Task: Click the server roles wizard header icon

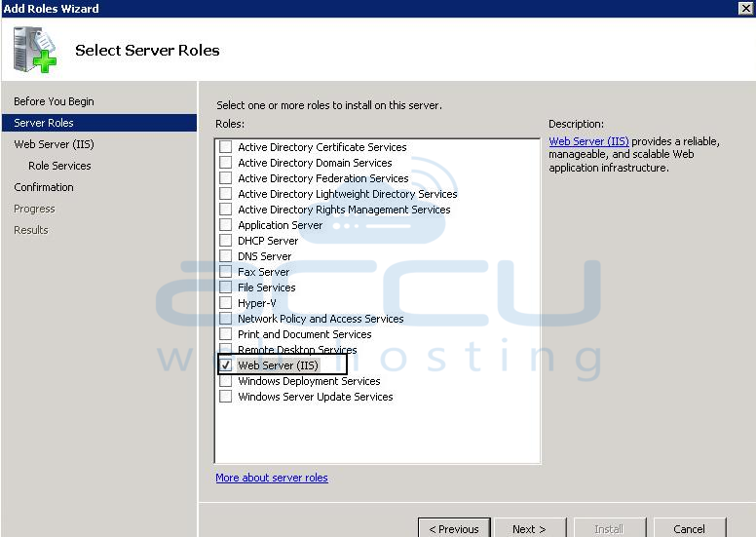Action: pos(35,50)
